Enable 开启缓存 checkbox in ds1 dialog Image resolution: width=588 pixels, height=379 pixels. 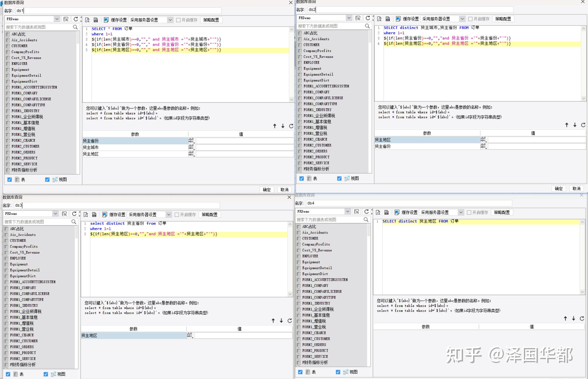(x=178, y=20)
